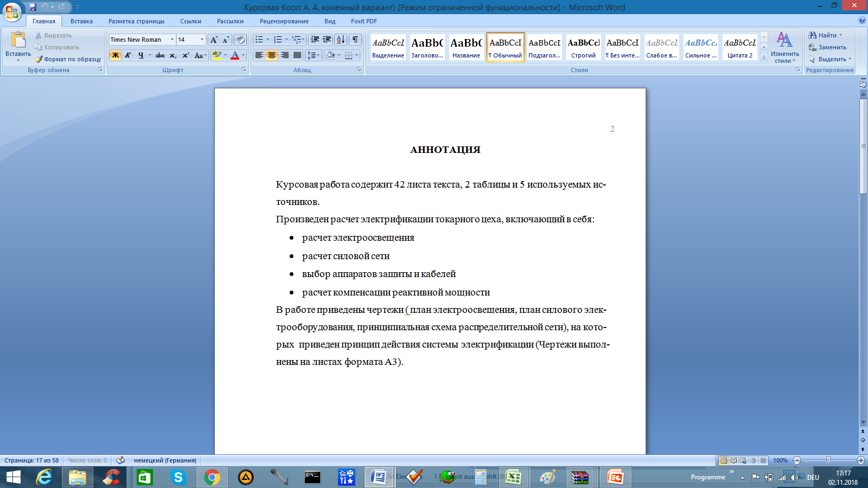This screenshot has height=488, width=868.
Task: Click the zoom slider handle
Action: 828,460
